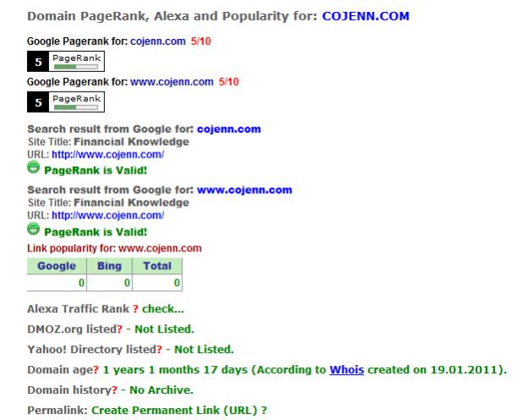The height and width of the screenshot is (420, 517).
Task: Click red 5/10 score after cojenn.com
Action: pyautogui.click(x=201, y=41)
